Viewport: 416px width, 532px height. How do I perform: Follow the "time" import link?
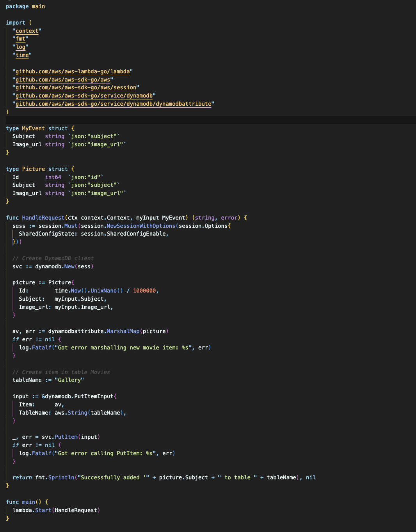tap(22, 55)
